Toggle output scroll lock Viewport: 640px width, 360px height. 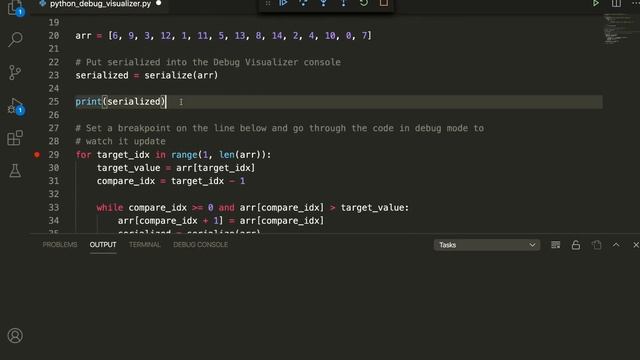pyautogui.click(x=576, y=245)
